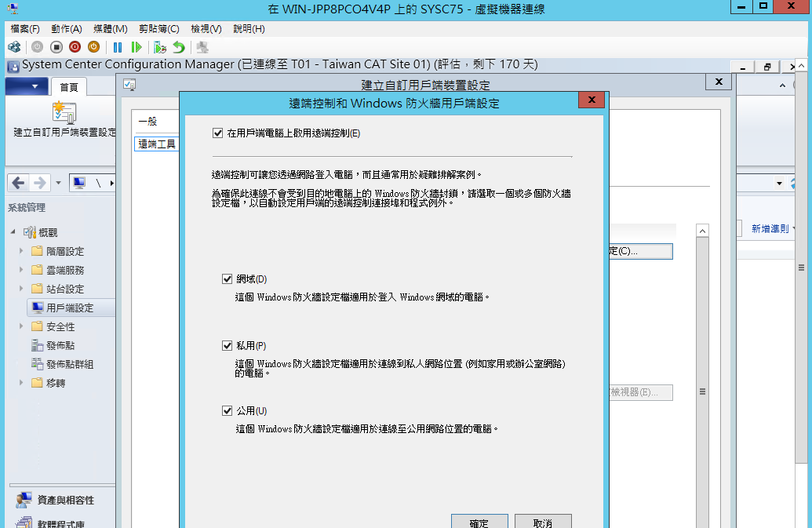Select 遠端工具 in the wizard page list
Image resolution: width=812 pixels, height=528 pixels.
point(157,144)
